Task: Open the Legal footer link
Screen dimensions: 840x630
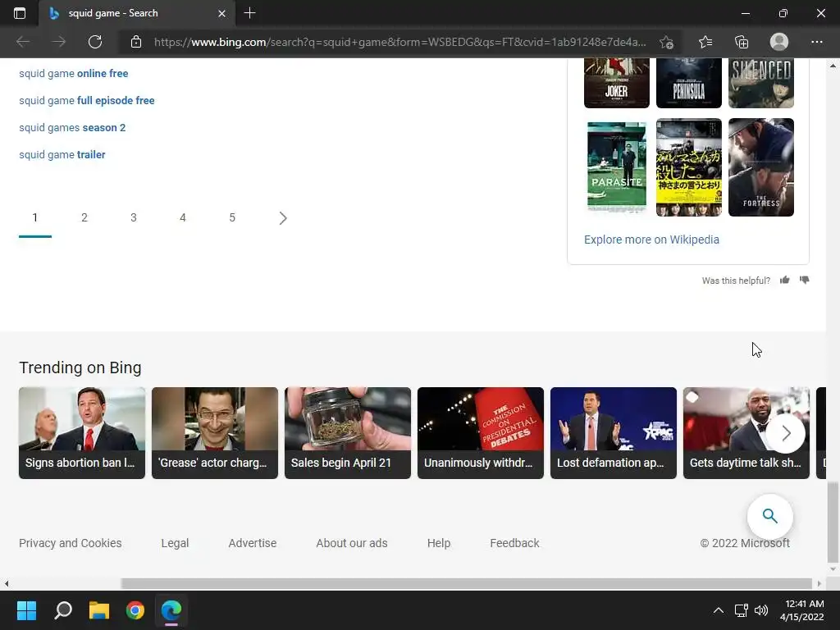Action: click(x=175, y=543)
